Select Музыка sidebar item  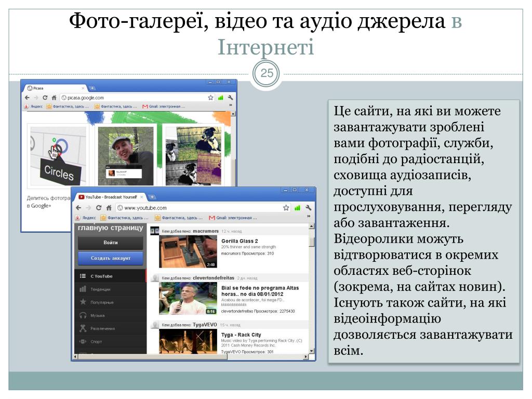(111, 315)
